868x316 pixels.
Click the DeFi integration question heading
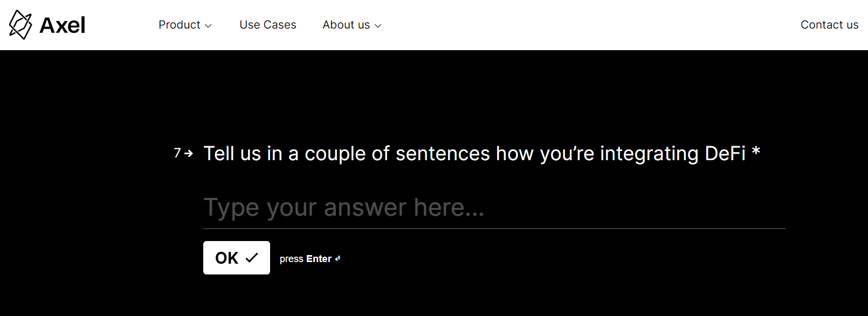474,154
